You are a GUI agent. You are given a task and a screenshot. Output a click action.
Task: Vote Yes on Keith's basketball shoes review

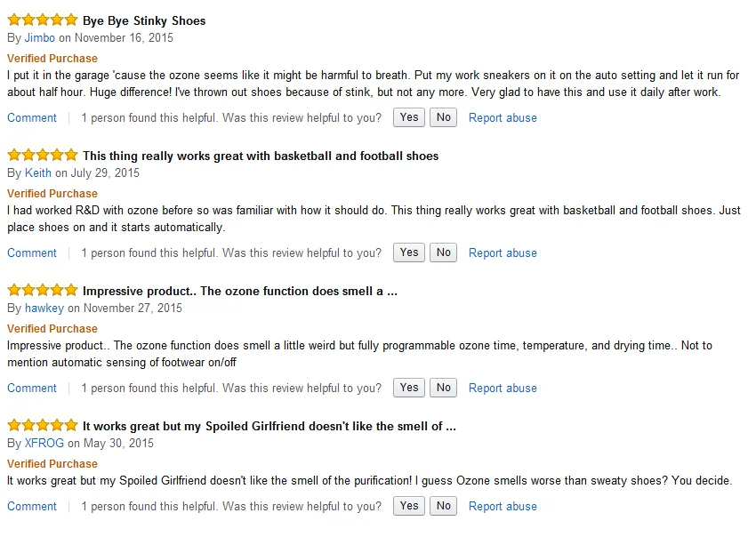[x=409, y=252]
